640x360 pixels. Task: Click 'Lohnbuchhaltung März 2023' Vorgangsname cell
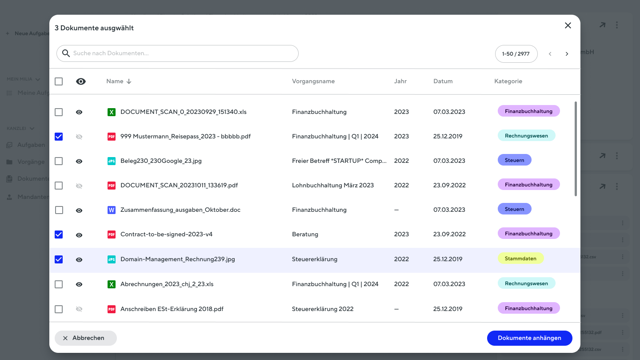pyautogui.click(x=333, y=185)
